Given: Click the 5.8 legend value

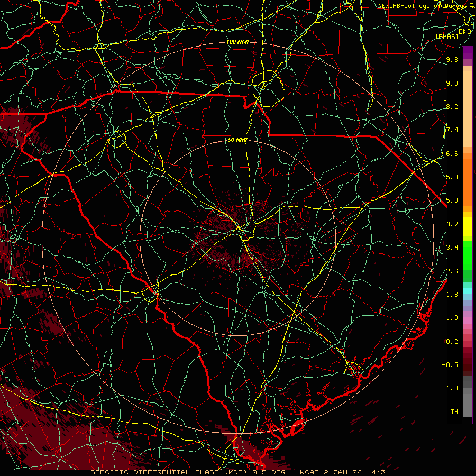Looking at the screenshot, I should [452, 177].
